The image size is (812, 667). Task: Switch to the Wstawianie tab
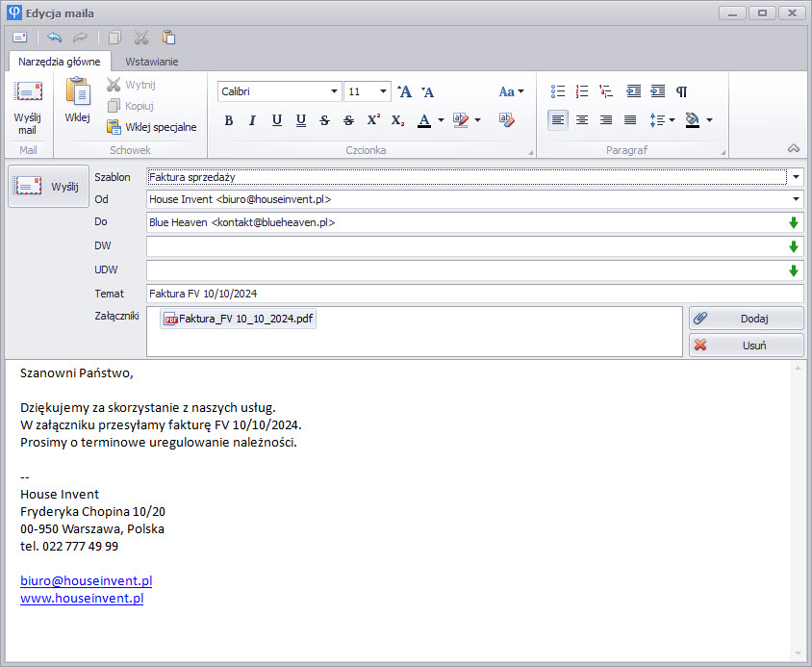151,62
